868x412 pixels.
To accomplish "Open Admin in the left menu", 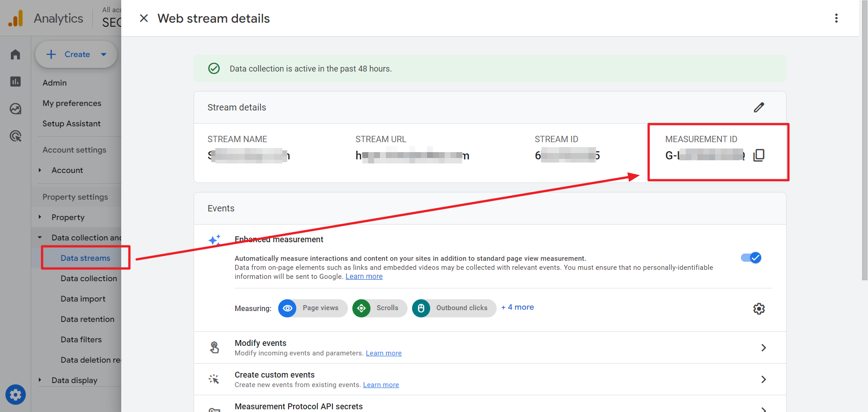I will 55,83.
